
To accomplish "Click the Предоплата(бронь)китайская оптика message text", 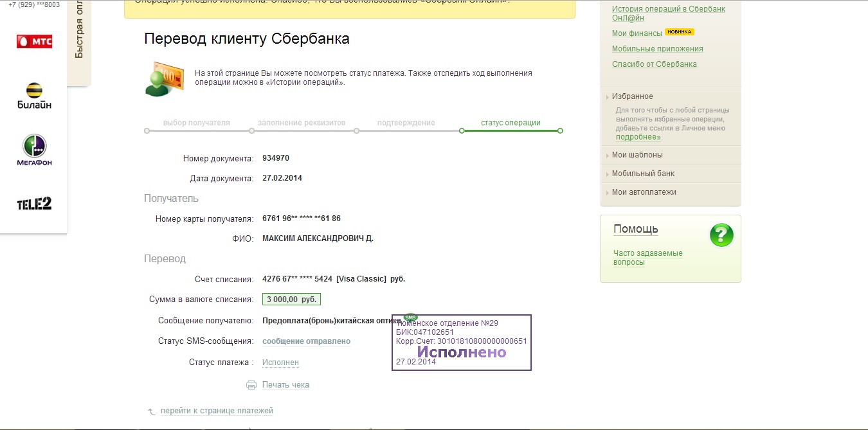I will tap(331, 320).
